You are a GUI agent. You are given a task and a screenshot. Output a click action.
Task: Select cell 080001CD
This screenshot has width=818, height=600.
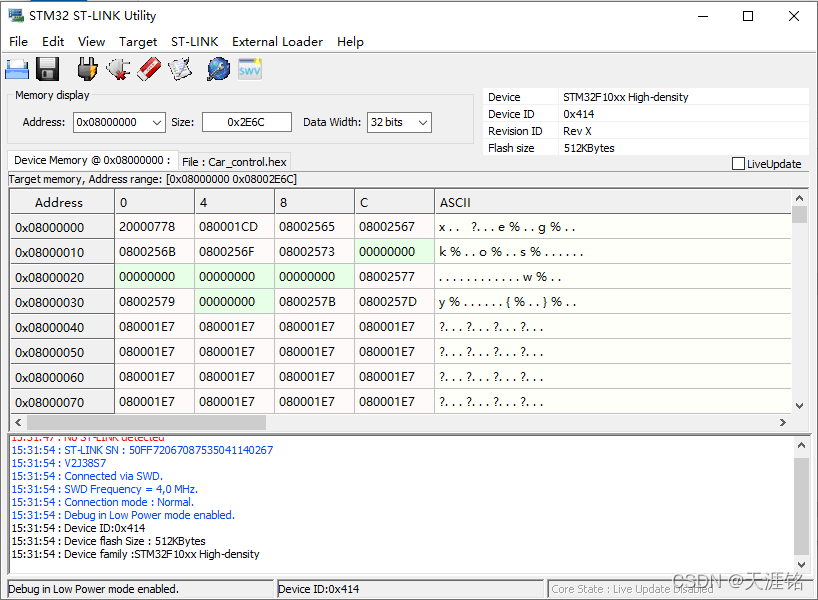234,227
